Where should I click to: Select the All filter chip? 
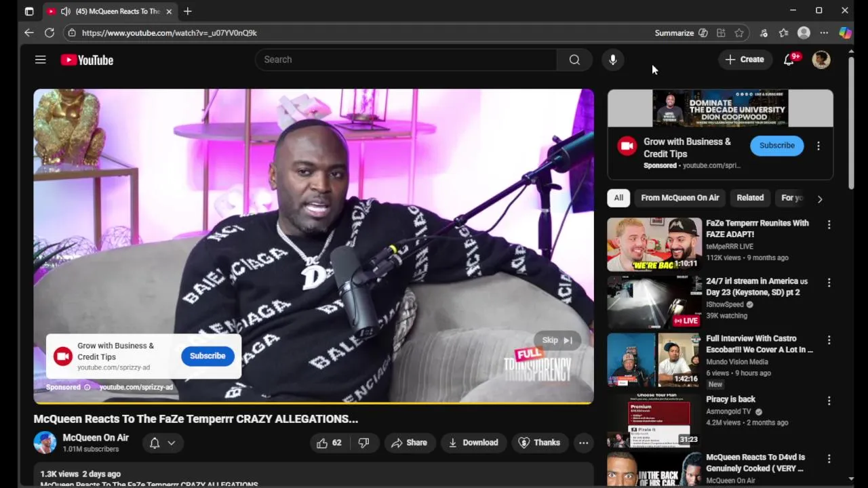click(618, 198)
